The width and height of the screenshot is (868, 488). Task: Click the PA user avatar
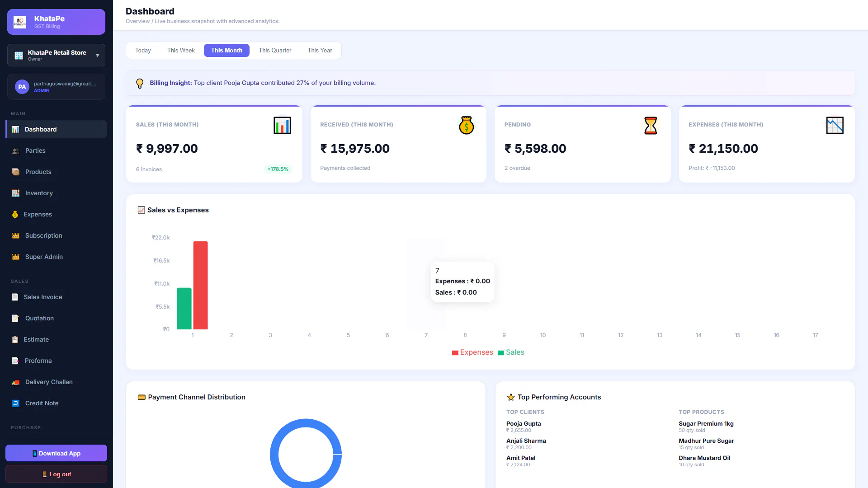click(22, 87)
